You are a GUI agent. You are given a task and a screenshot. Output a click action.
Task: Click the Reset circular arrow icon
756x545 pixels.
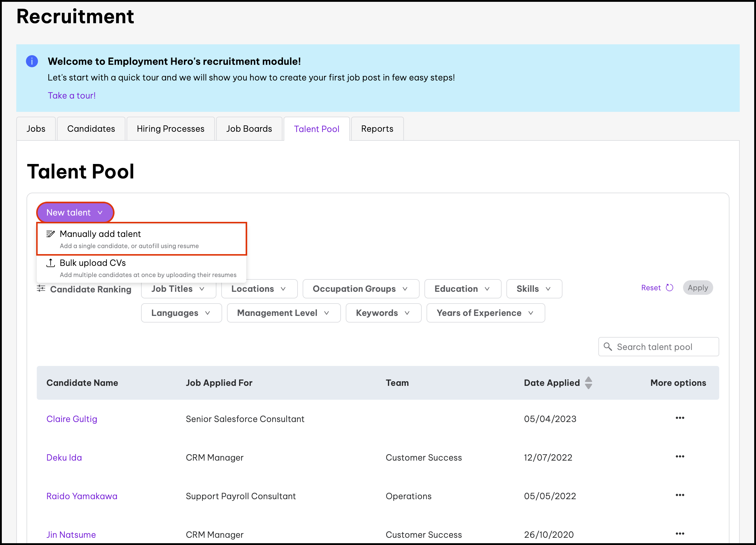point(669,288)
